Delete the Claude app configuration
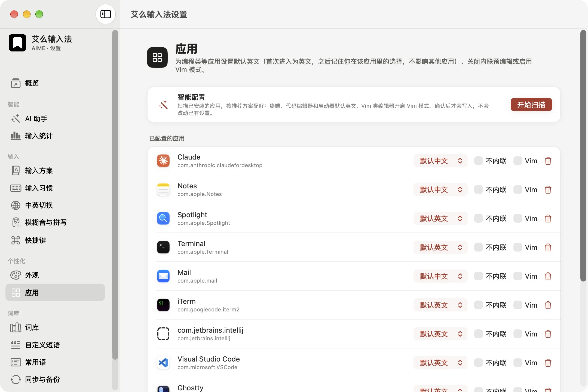588x392 pixels. 548,161
